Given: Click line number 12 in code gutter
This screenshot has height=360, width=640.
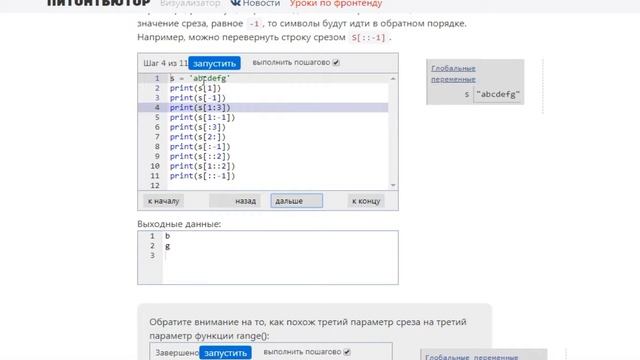Looking at the screenshot, I should pos(155,185).
